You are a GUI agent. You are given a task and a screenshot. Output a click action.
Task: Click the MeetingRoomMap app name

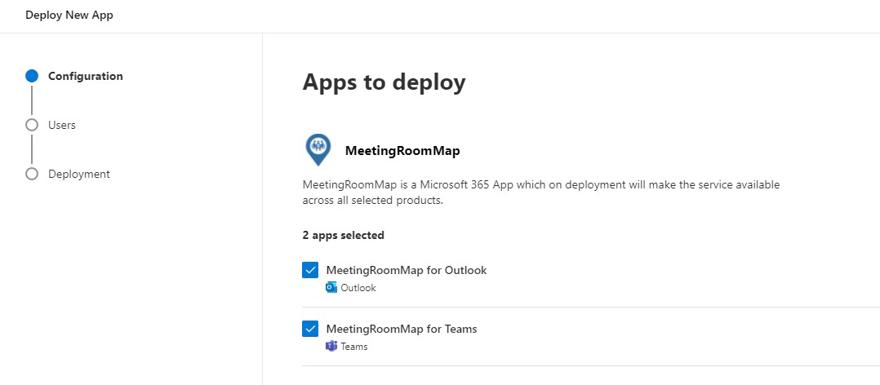pyautogui.click(x=402, y=151)
